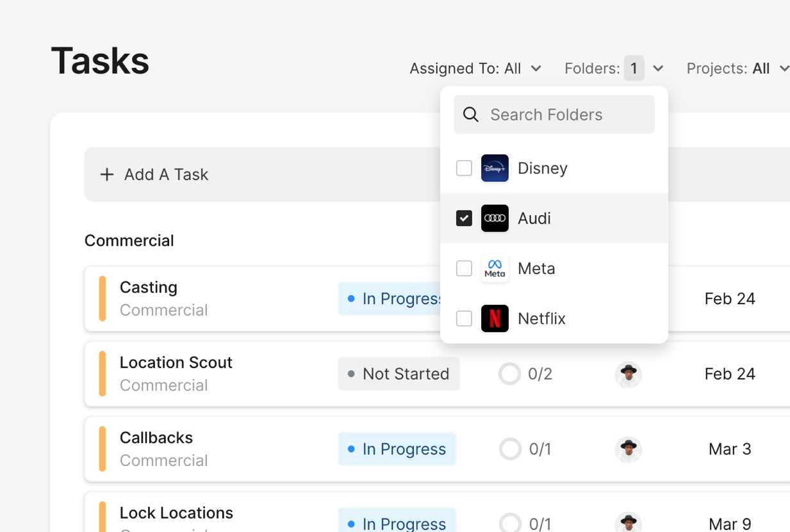Expand the Projects filter dropdown
This screenshot has height=532, width=790.
click(737, 69)
